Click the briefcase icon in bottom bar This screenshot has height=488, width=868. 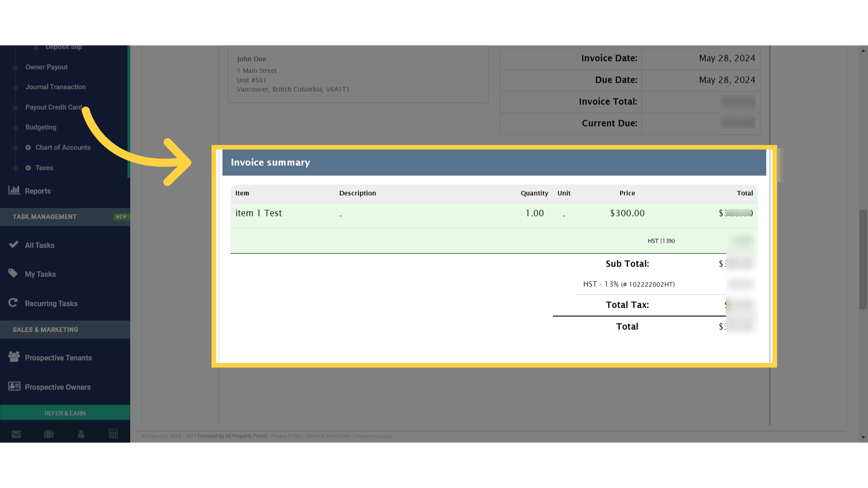49,434
